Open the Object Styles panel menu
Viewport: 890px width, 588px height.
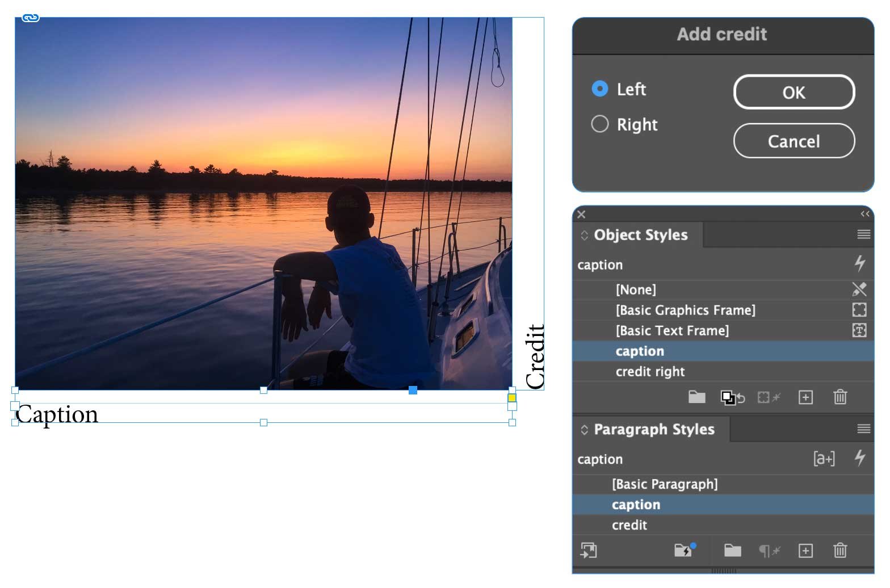(863, 234)
